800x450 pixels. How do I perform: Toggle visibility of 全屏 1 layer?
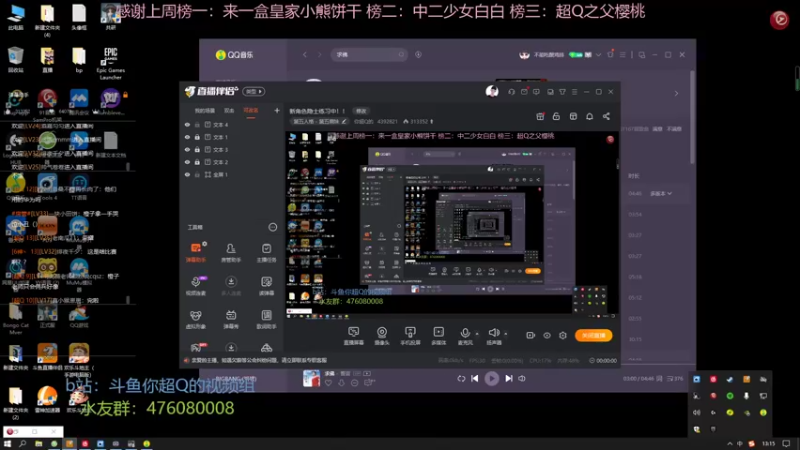click(x=187, y=174)
